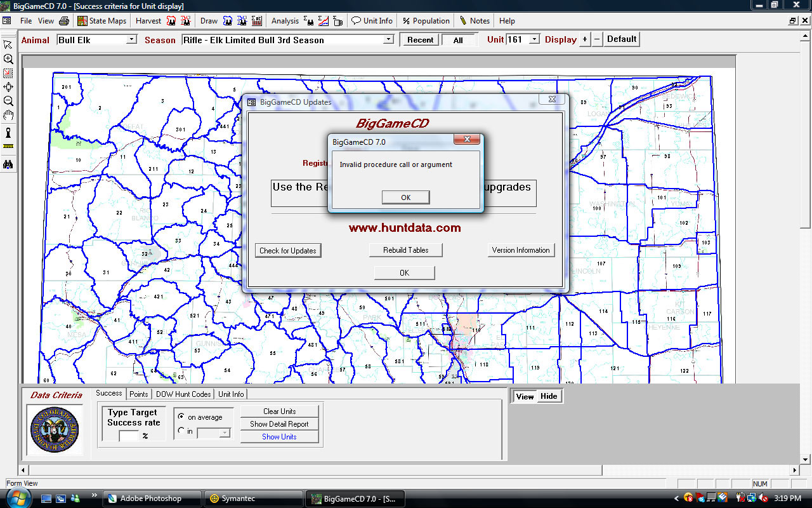The width and height of the screenshot is (812, 508).
Task: Click the Display minus button
Action: click(x=596, y=39)
